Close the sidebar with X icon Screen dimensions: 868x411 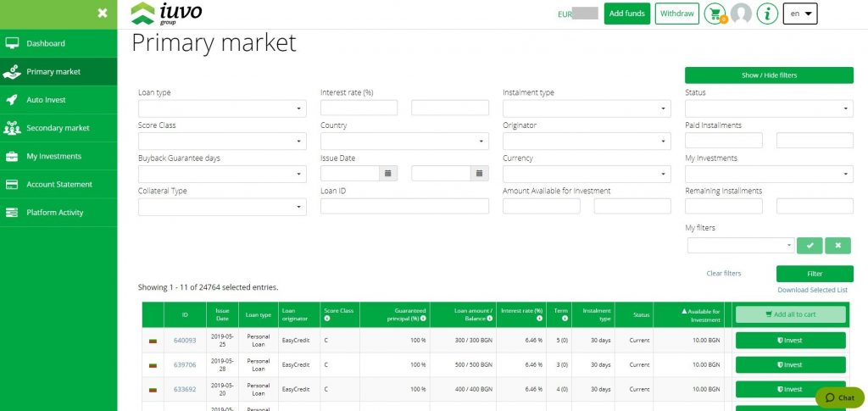pos(103,14)
